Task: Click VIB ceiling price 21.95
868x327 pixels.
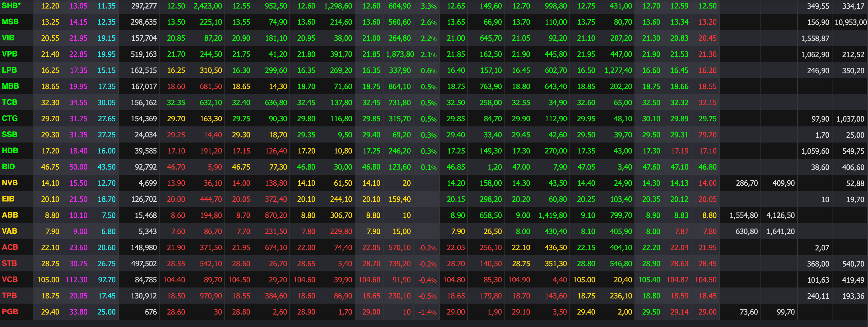Action: coord(78,38)
